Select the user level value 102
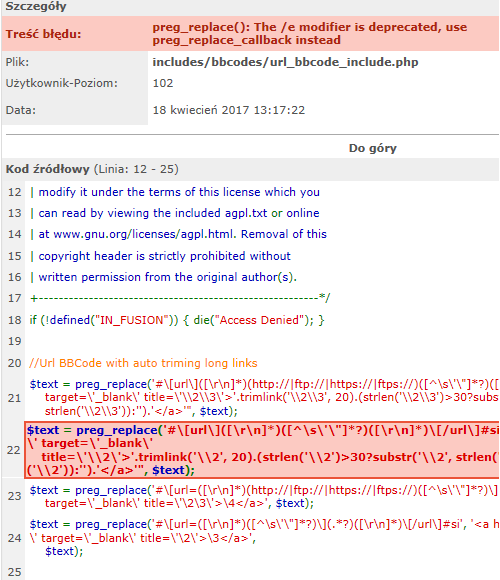Viewport: 500px width, 580px height. (x=163, y=83)
